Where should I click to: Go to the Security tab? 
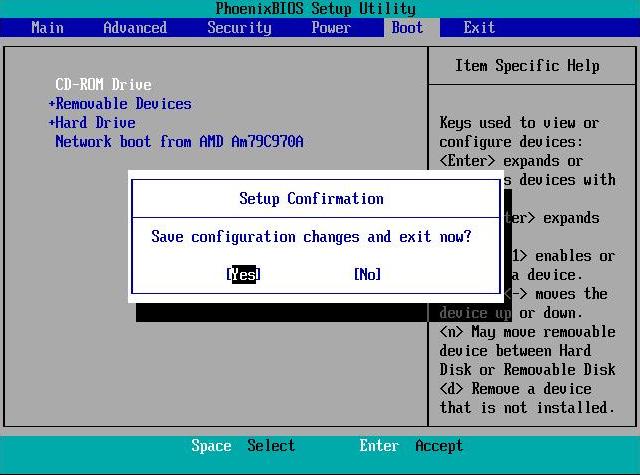click(x=239, y=28)
